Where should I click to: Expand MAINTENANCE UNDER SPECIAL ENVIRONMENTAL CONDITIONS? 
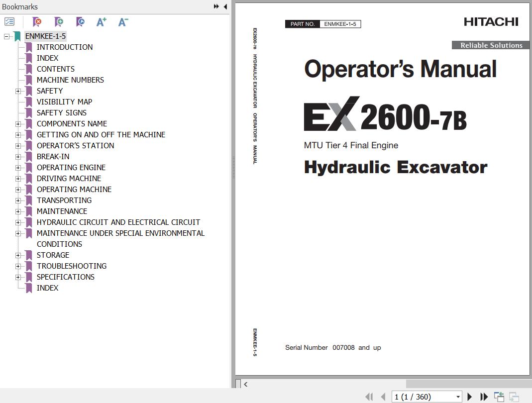point(18,233)
